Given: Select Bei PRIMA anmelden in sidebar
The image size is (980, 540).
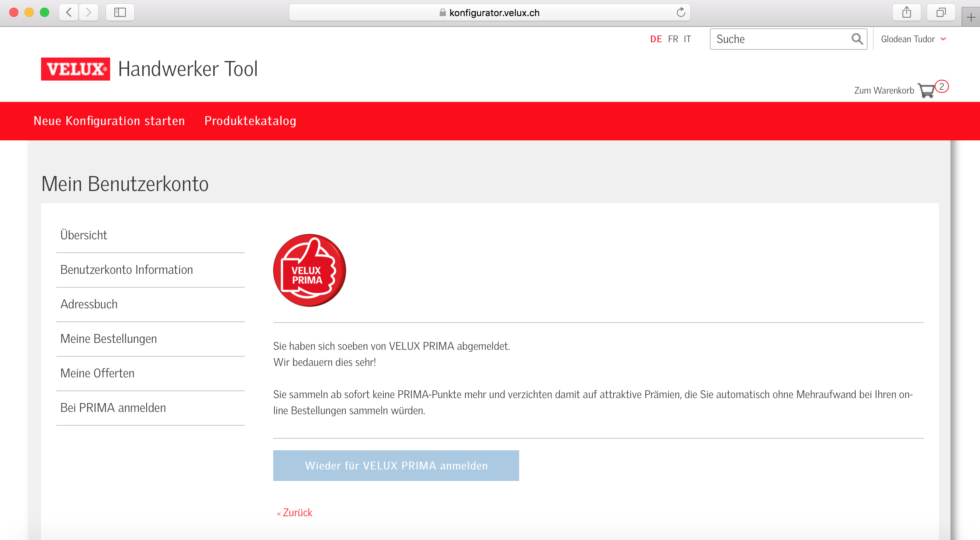Looking at the screenshot, I should [x=150, y=408].
